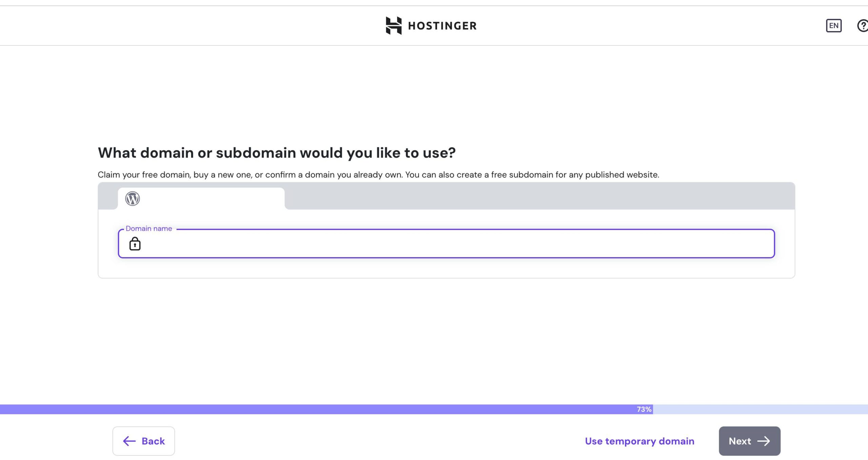Click the HOSTINGER wordmark text
The image size is (868, 460).
[442, 26]
